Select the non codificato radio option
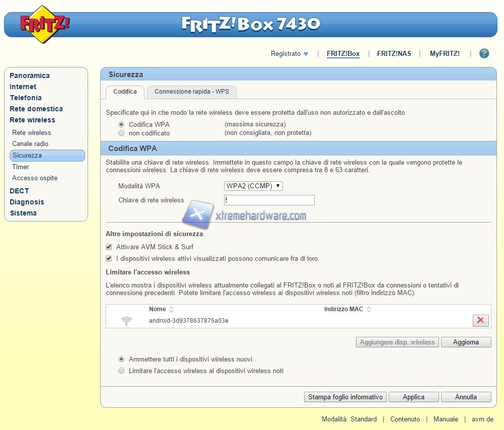Viewport: 504px width, 430px height. click(121, 133)
